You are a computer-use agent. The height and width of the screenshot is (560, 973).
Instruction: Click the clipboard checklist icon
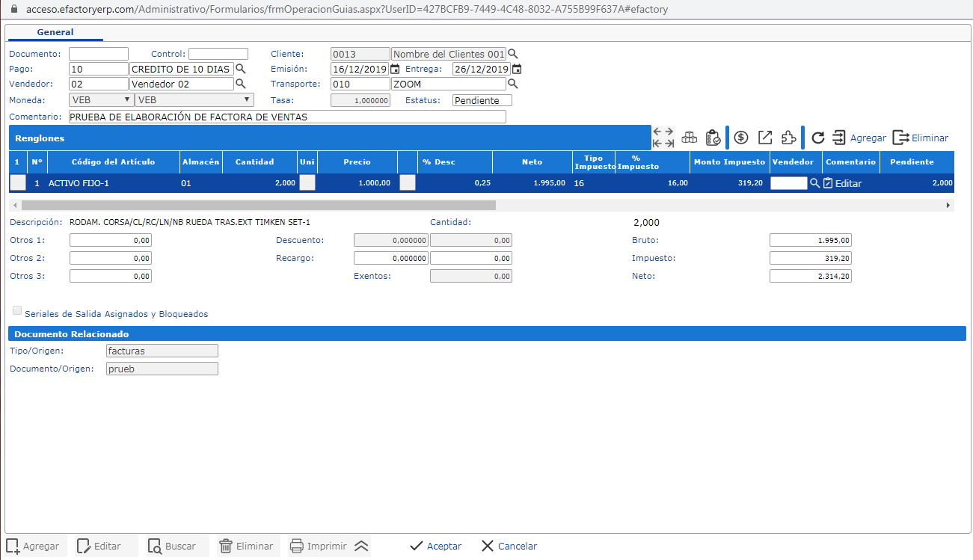click(x=713, y=138)
